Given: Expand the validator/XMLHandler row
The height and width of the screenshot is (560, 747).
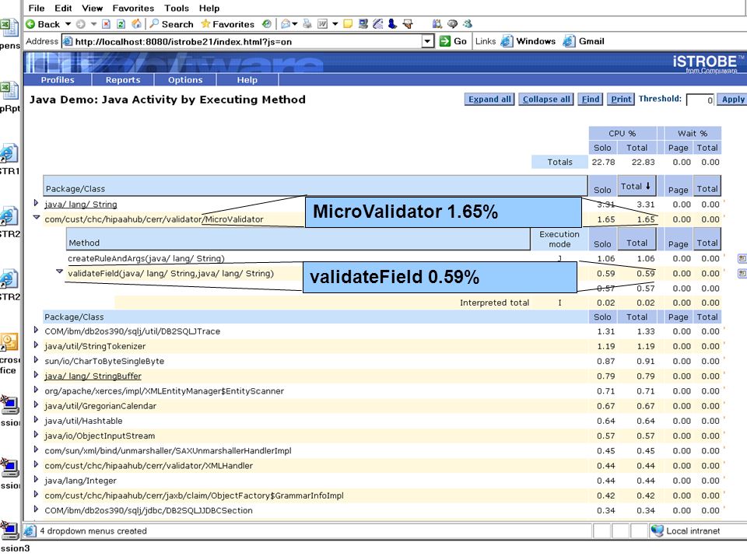Looking at the screenshot, I should (x=36, y=464).
